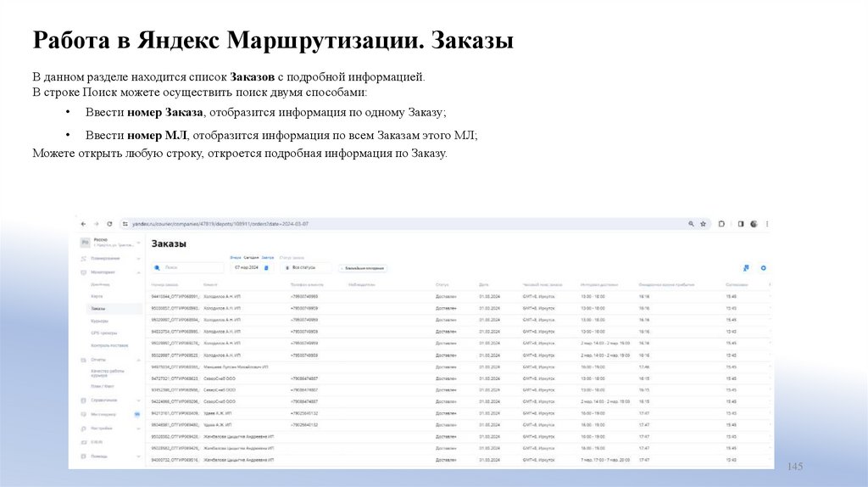Click the Клиент column header
Viewport: 868px width, 487px height.
click(x=210, y=285)
